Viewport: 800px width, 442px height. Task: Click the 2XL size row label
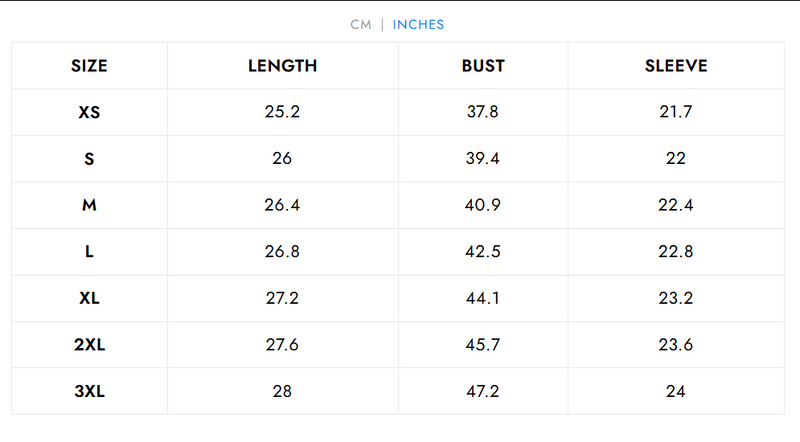[x=89, y=344]
